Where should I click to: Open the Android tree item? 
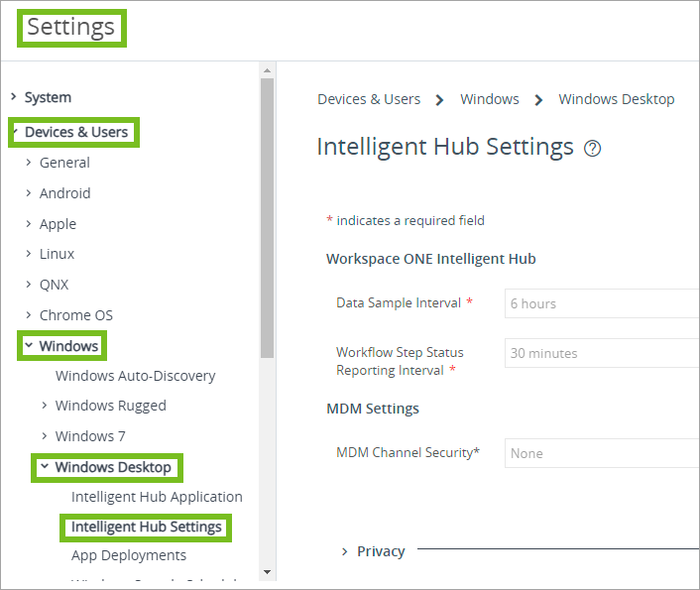pyautogui.click(x=65, y=193)
